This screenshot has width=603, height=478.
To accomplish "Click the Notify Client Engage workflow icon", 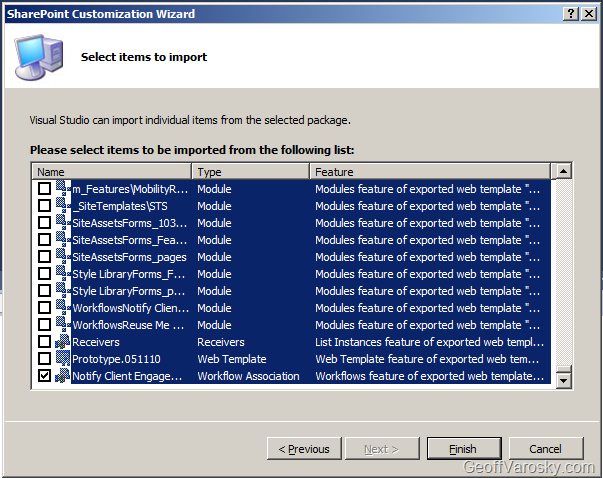I will click(63, 376).
